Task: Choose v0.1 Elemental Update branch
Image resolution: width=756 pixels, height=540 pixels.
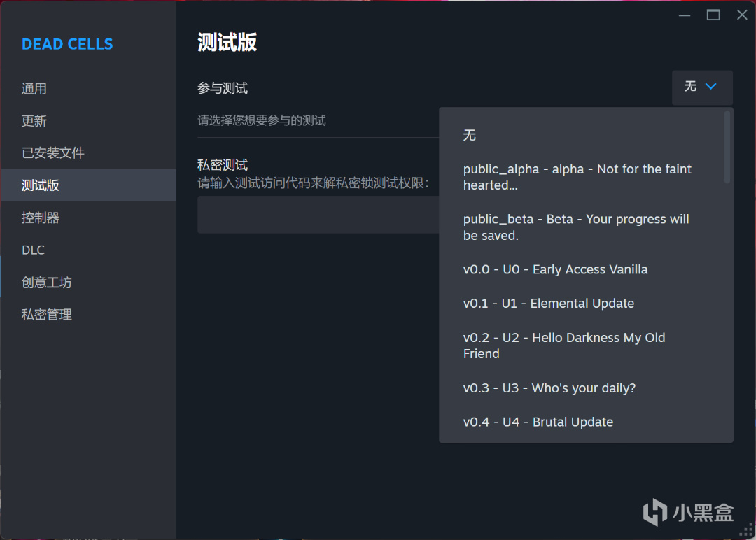Action: tap(548, 304)
